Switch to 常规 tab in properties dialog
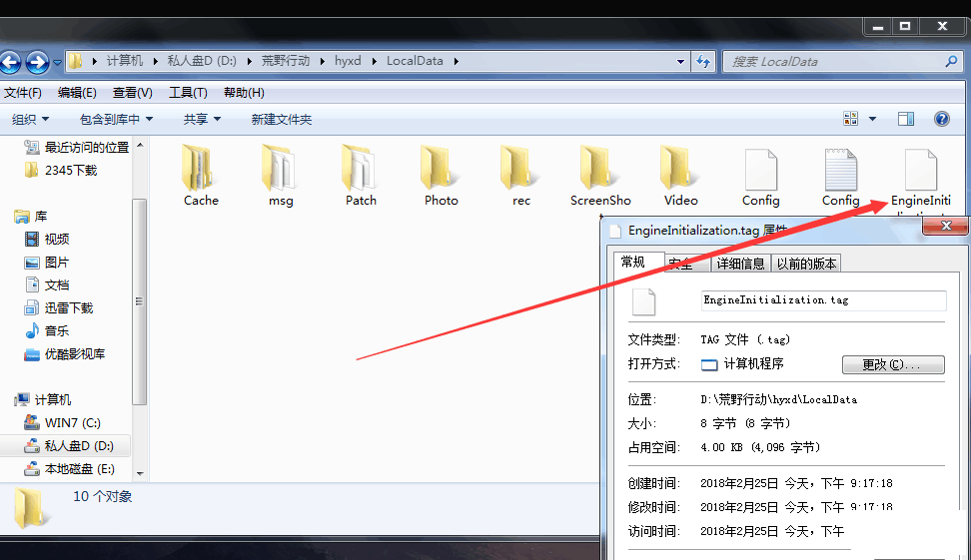The image size is (971, 560). [x=638, y=262]
